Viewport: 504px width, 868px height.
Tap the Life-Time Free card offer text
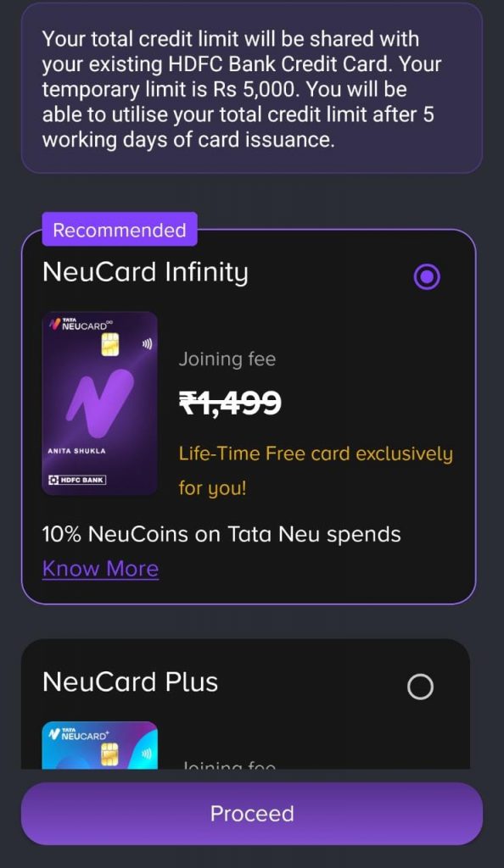316,470
